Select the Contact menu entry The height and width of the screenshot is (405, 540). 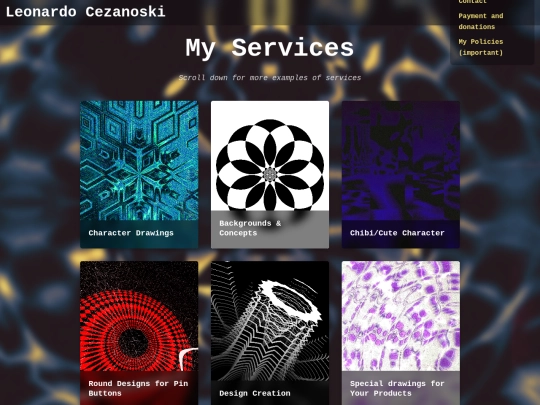(472, 2)
